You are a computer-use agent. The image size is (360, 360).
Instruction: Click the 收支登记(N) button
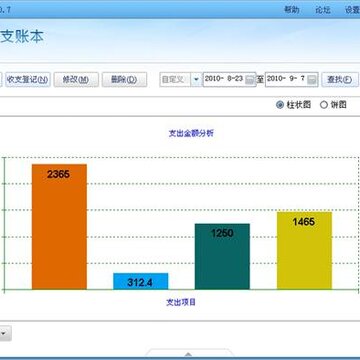point(28,80)
